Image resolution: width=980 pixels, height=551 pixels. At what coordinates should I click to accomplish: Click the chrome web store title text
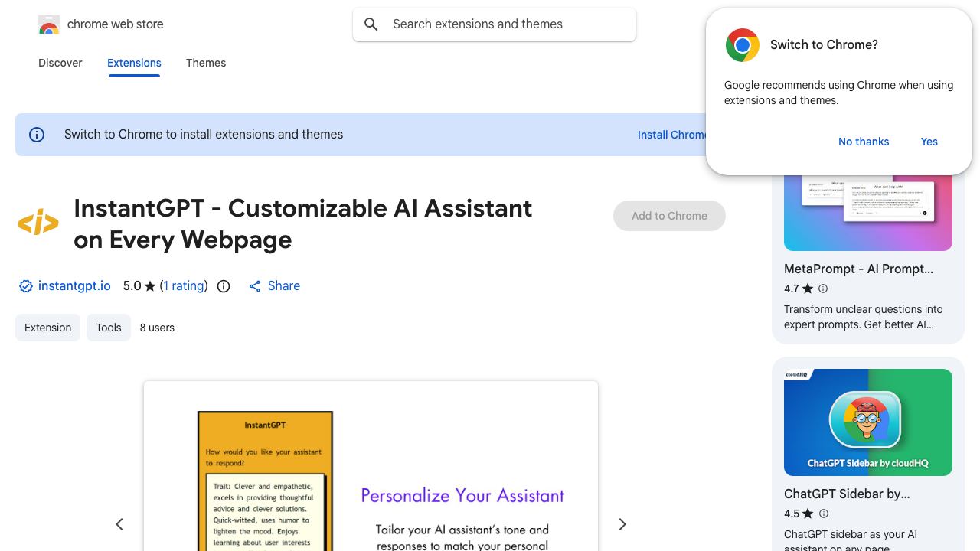click(x=116, y=24)
